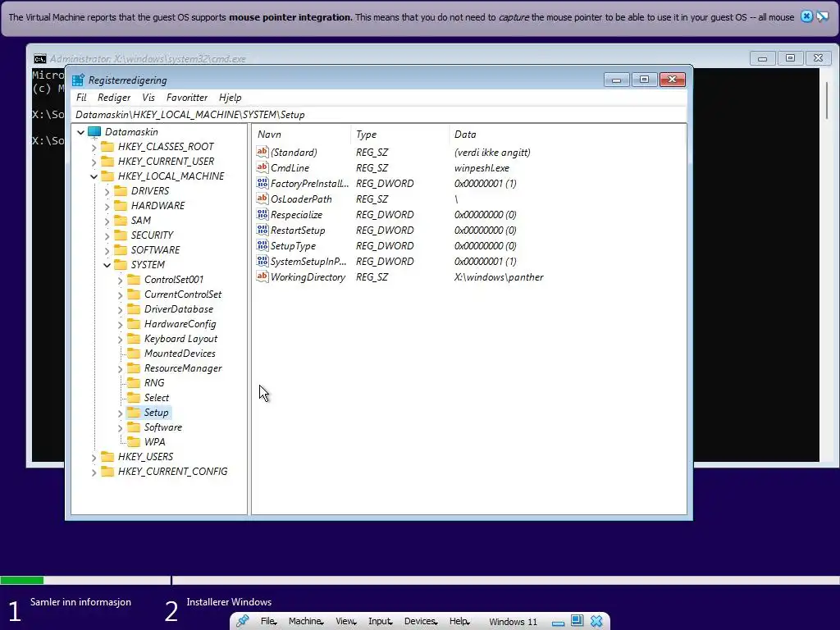
Task: Click the DWORD icon of FactoryPreInstall value
Action: [x=262, y=183]
